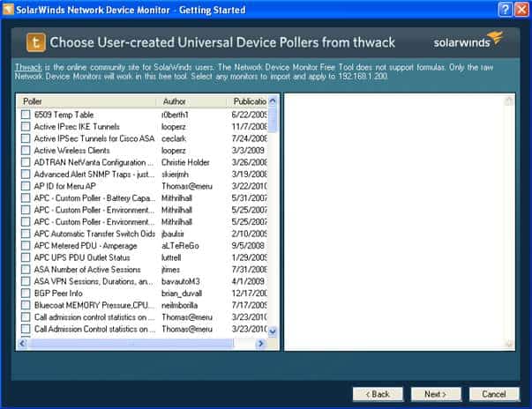Screen dimensions: 532x409
Task: Enable Active IPSec Tunnels for Cisco ASA
Action: pyautogui.click(x=26, y=138)
